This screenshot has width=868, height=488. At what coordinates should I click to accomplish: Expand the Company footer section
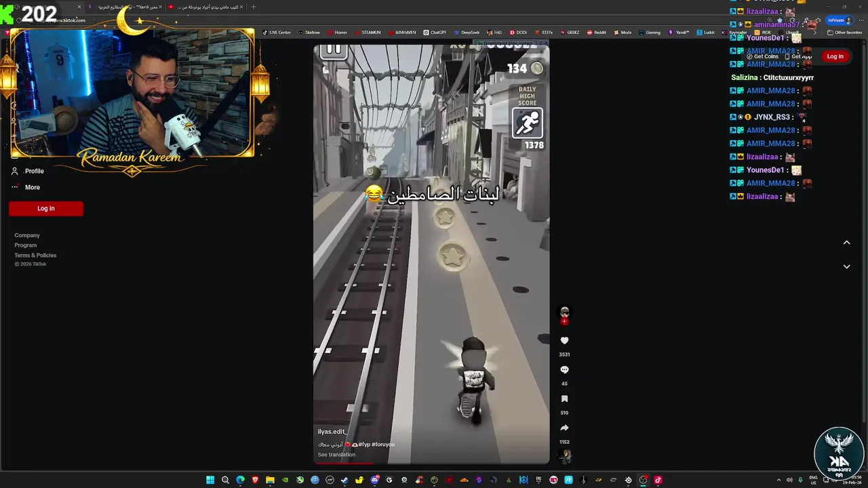pyautogui.click(x=27, y=235)
